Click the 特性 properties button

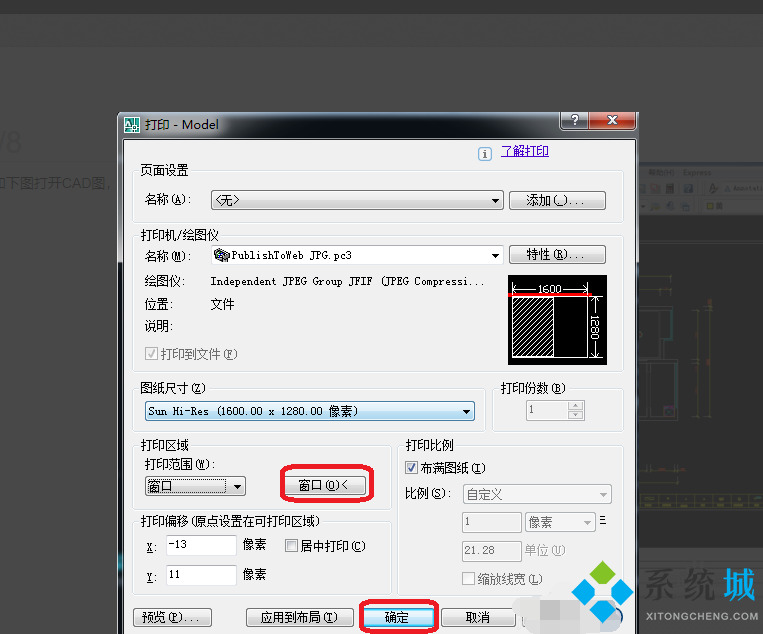point(557,254)
